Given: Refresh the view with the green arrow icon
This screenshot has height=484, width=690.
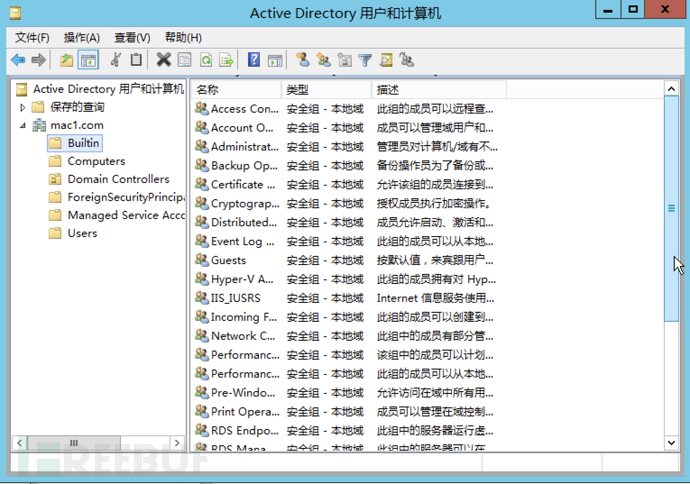Looking at the screenshot, I should (206, 60).
